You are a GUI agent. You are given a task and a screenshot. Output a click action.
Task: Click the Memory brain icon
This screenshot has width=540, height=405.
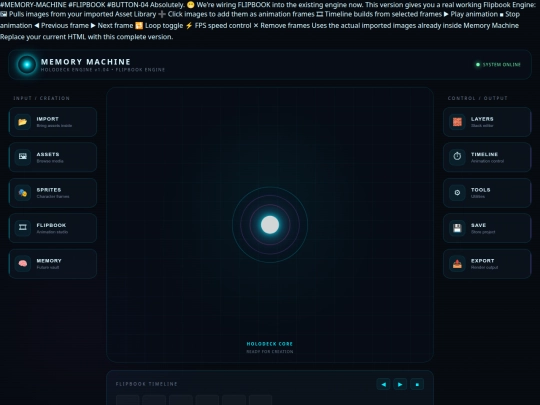coord(23,264)
